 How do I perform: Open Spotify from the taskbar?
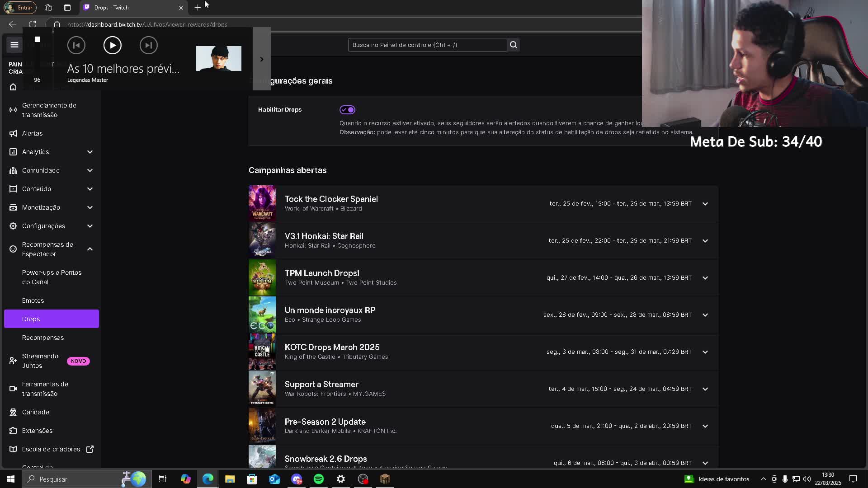point(319,479)
